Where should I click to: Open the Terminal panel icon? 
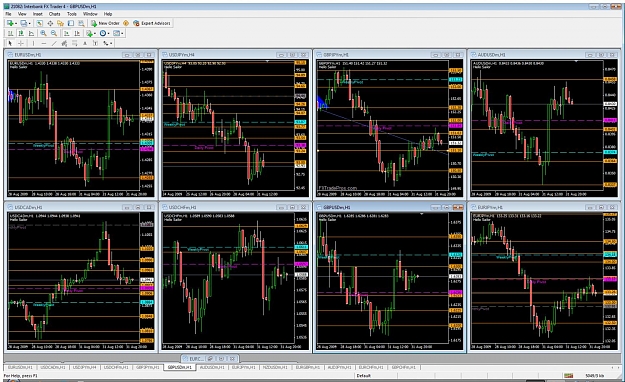(71, 23)
